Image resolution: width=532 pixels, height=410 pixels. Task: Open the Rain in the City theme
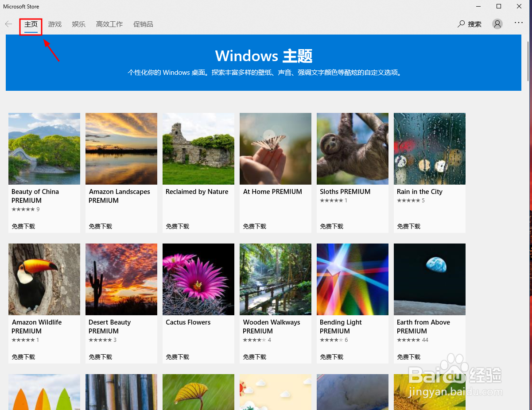pos(429,149)
